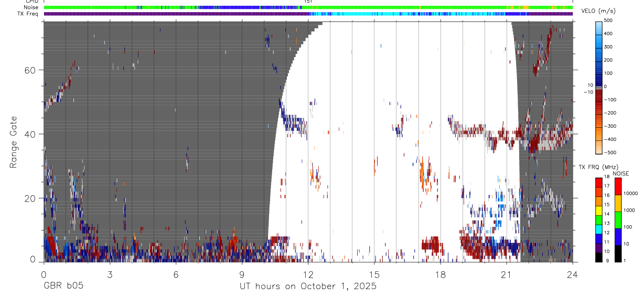Click the 'Noise' row label at top
644x297 pixels.
[x=31, y=8]
